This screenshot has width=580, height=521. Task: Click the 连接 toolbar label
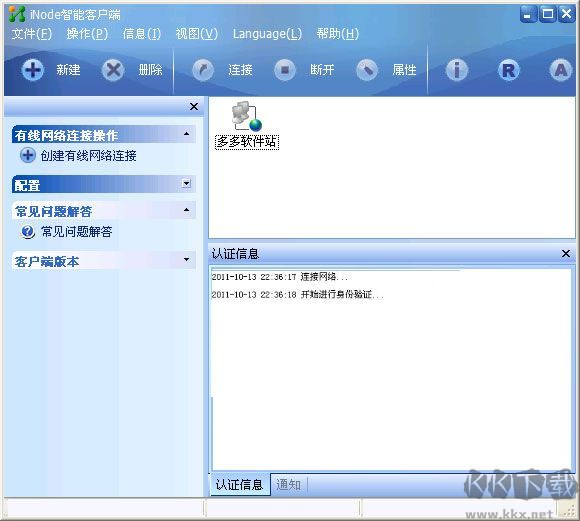(240, 70)
